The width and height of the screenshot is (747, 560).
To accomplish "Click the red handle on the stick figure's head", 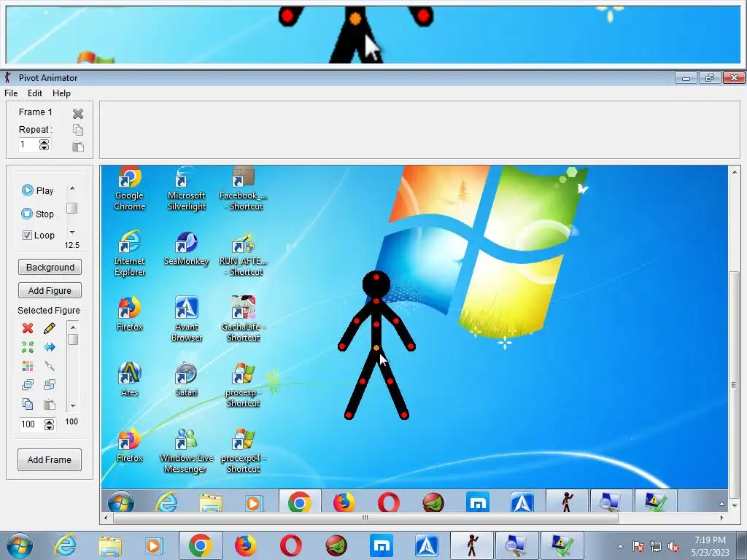I will click(376, 276).
